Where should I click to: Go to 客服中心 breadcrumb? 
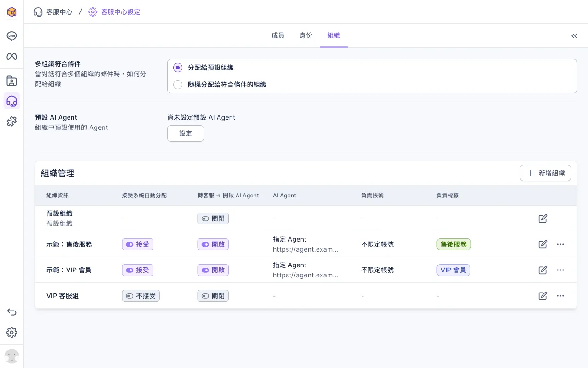pyautogui.click(x=53, y=12)
